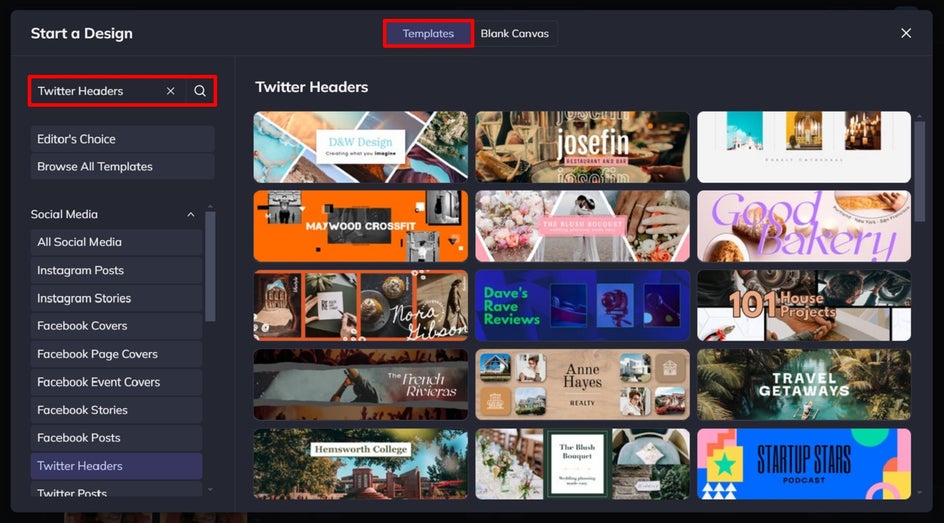Open Editor's Choice templates
Image resolution: width=944 pixels, height=523 pixels.
tap(122, 139)
